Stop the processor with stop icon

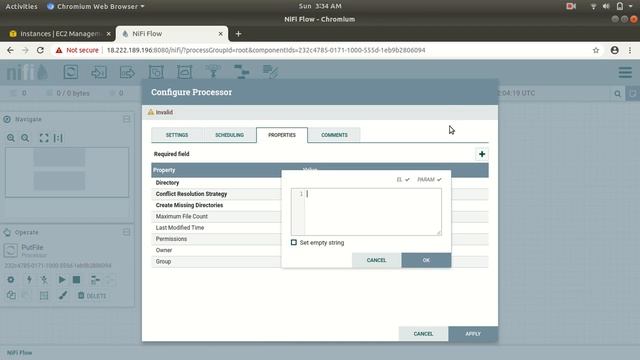click(76, 280)
